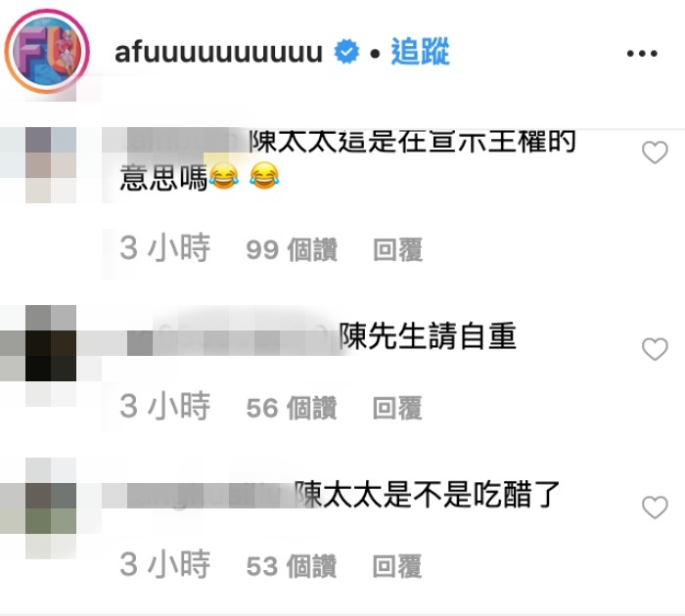Viewport: 685px width, 616px height.
Task: Like the 陳先生請自重 comment heart
Action: click(655, 349)
